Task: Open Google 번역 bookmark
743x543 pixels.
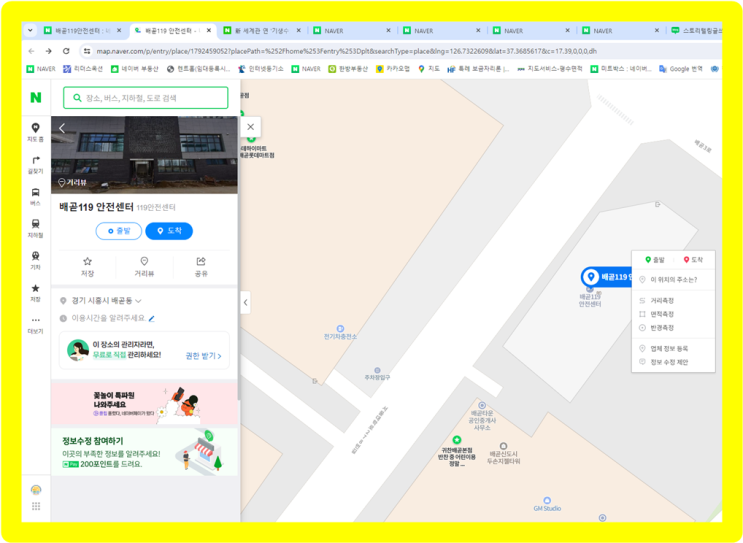Action: 681,69
